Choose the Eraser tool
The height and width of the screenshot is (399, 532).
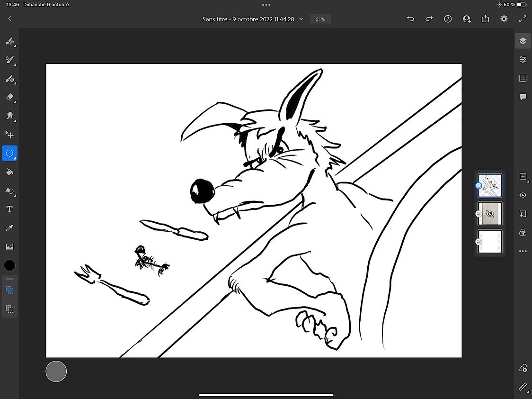click(9, 98)
